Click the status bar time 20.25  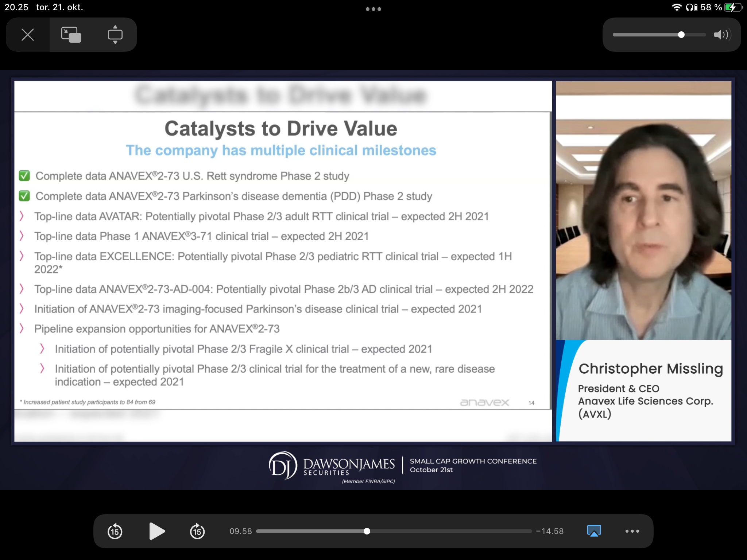(x=16, y=7)
